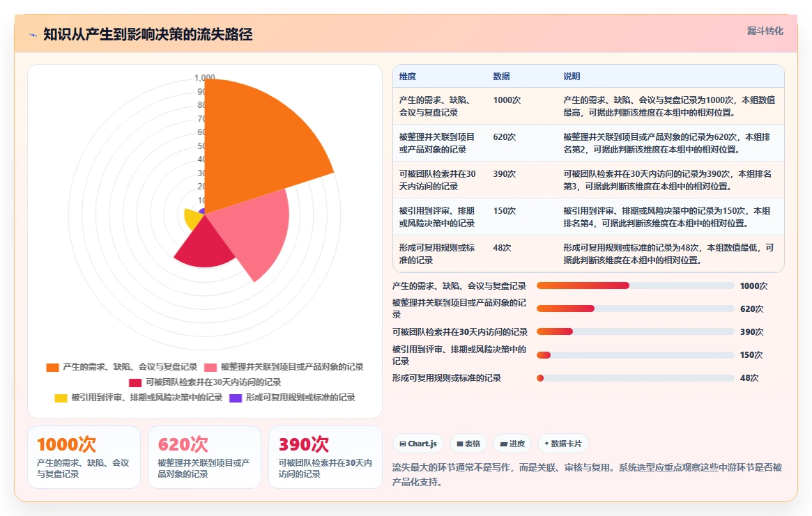Click the small yellow polar chart segment

point(192,219)
